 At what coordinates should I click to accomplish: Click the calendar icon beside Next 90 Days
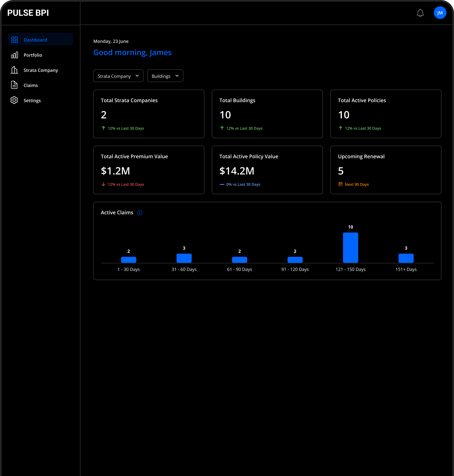pyautogui.click(x=340, y=184)
